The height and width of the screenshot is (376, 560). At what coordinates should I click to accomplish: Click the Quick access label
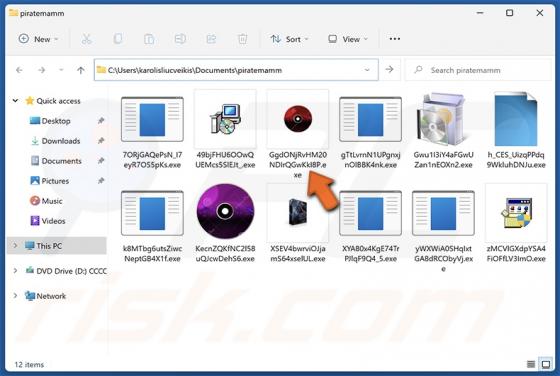click(x=59, y=101)
